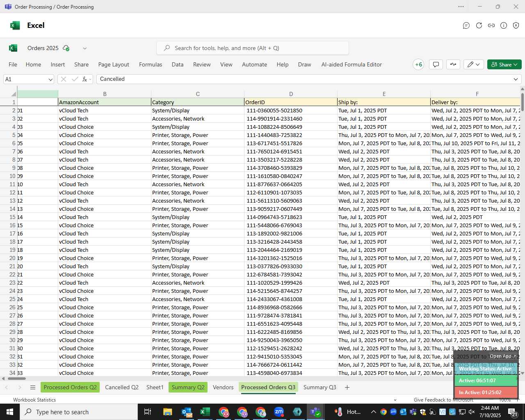
Task: Open the Windows Start menu
Action: pyautogui.click(x=10, y=412)
